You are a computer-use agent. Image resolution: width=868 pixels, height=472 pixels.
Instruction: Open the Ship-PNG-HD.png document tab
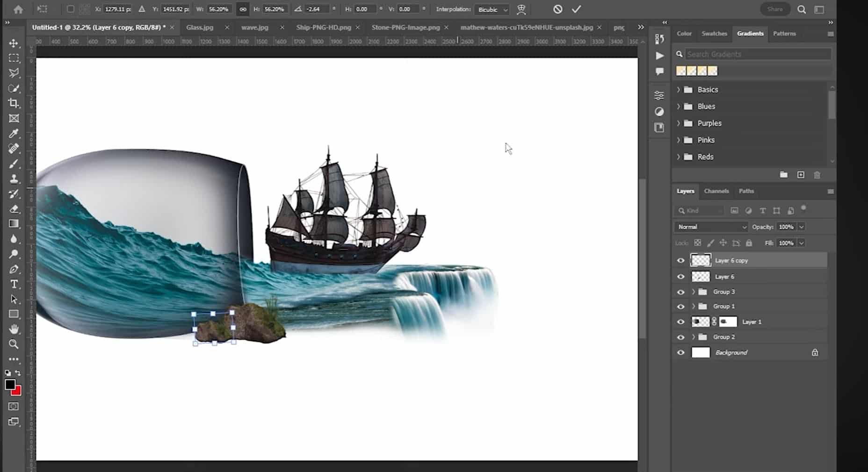(323, 28)
